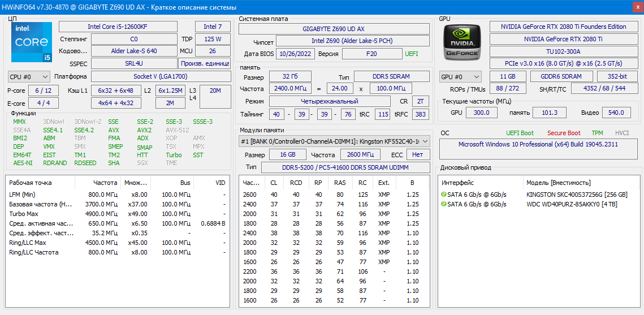Click the Socket V (LGA1700) platform field

pyautogui.click(x=161, y=77)
